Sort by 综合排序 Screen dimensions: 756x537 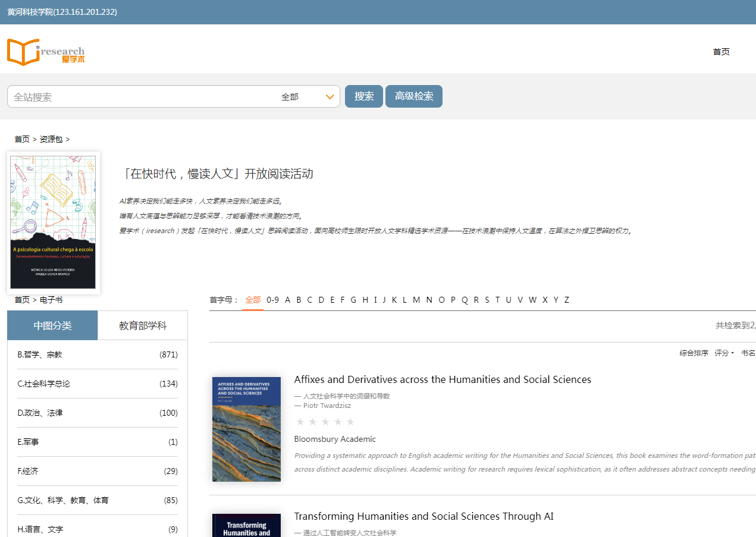(x=694, y=353)
